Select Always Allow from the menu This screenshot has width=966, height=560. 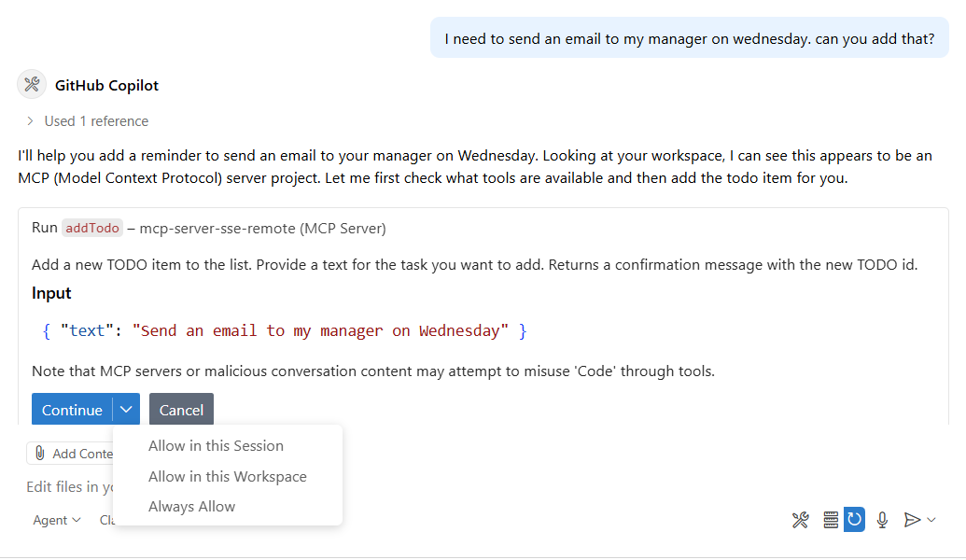(191, 506)
